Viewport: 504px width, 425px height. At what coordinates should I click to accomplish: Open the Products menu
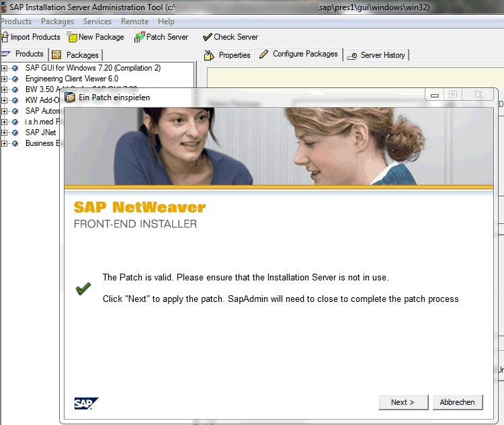click(x=15, y=22)
